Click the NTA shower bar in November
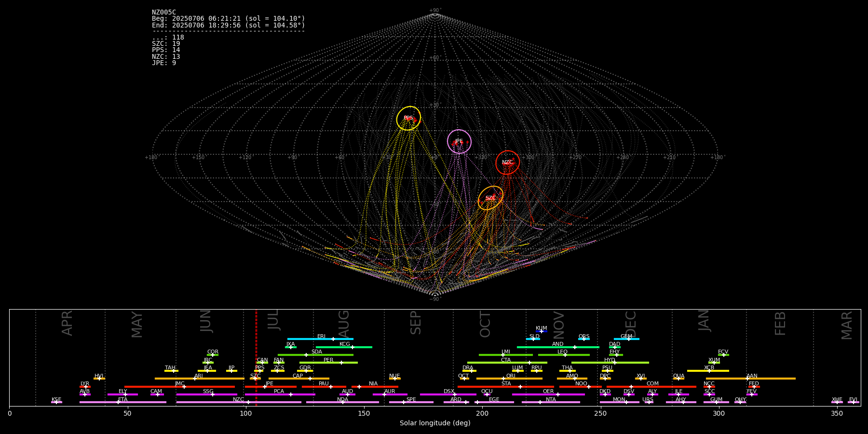868x434 pixels. (x=551, y=402)
